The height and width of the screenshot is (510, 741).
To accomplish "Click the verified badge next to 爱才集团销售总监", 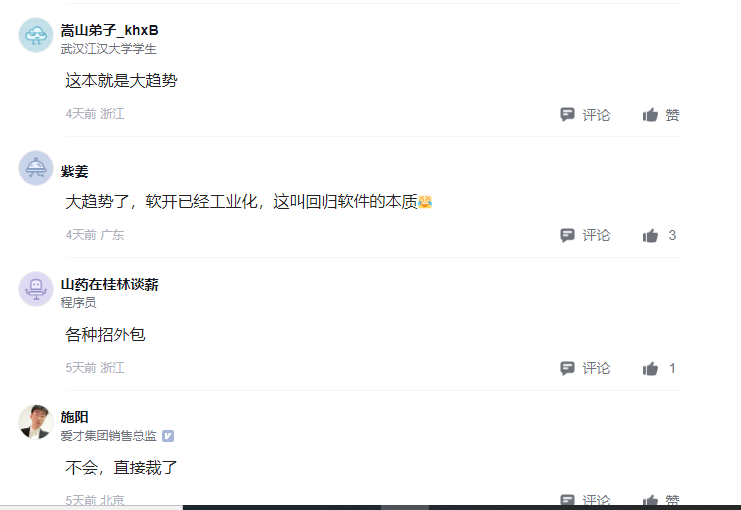I will pos(168,436).
